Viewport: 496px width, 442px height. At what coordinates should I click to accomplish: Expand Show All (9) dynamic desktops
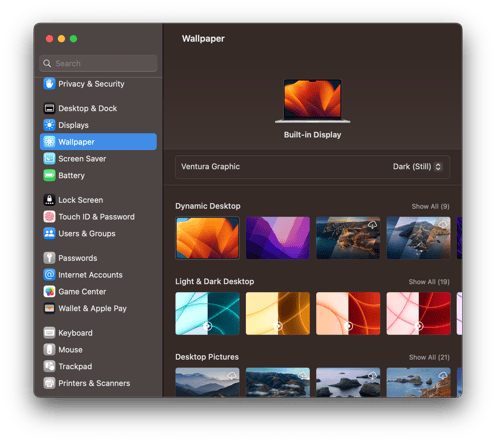[430, 206]
